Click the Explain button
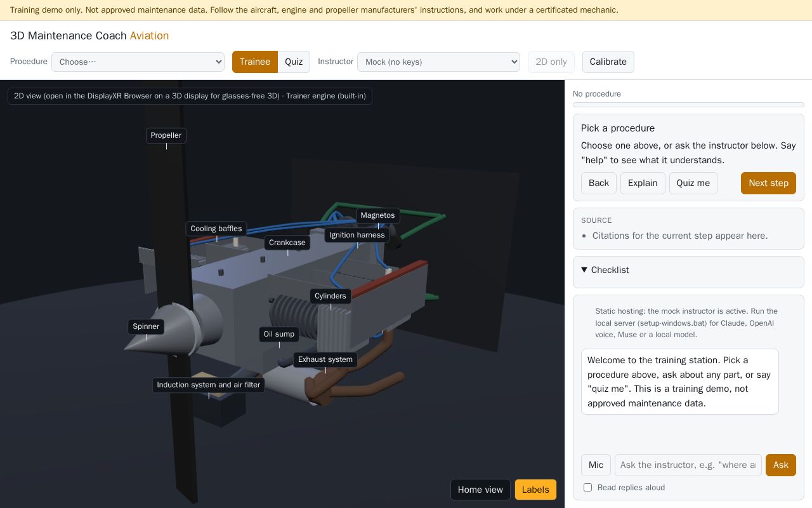The height and width of the screenshot is (508, 812). [x=643, y=183]
